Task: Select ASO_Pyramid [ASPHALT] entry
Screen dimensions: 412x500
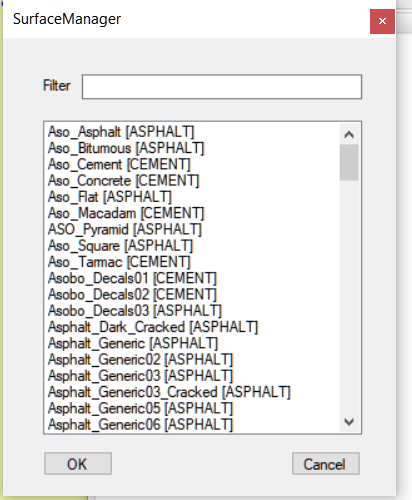Action: pos(125,229)
